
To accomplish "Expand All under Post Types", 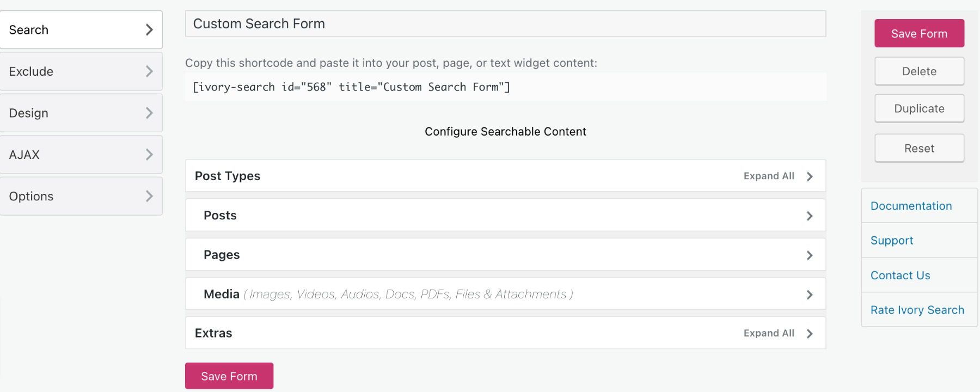I will pyautogui.click(x=768, y=176).
